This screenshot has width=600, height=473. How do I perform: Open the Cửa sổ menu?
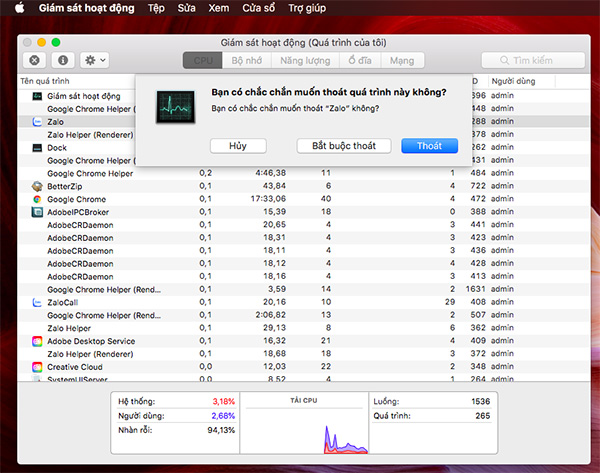click(259, 8)
